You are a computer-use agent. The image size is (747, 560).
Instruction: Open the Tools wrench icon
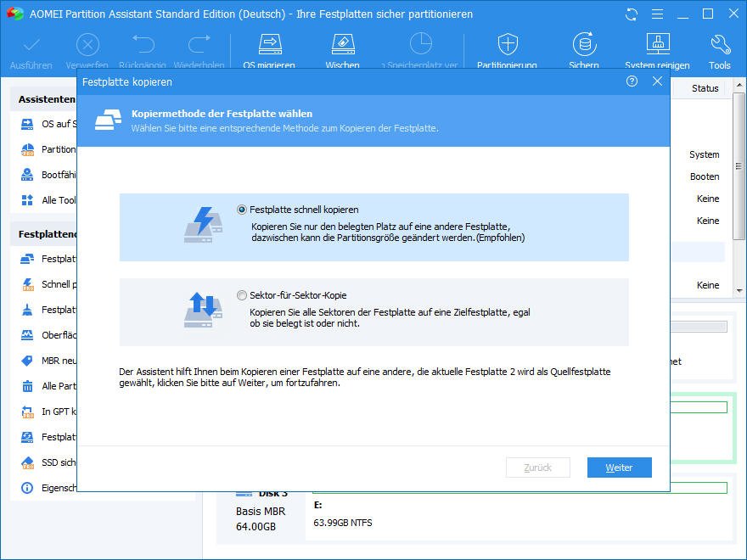click(720, 44)
